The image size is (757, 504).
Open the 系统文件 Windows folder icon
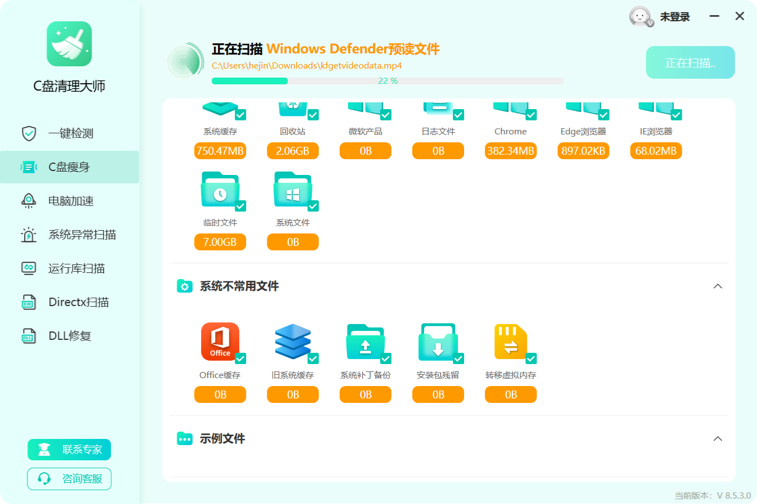click(293, 190)
